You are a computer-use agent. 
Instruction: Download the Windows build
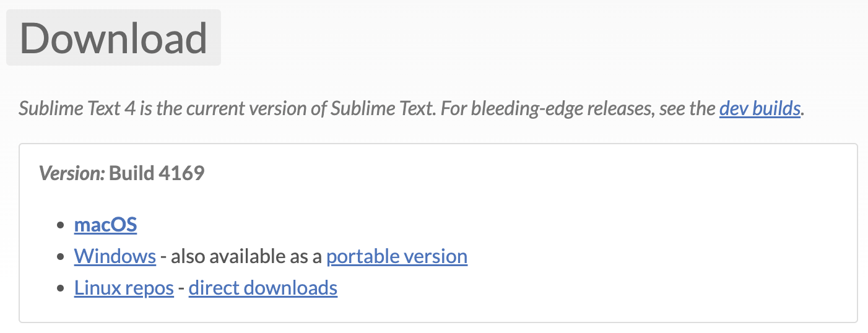tap(115, 256)
